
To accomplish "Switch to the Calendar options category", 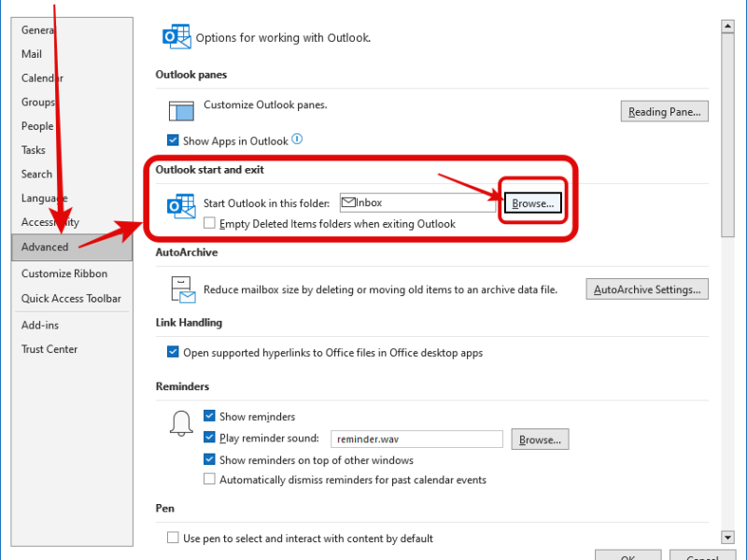I will point(72,78).
